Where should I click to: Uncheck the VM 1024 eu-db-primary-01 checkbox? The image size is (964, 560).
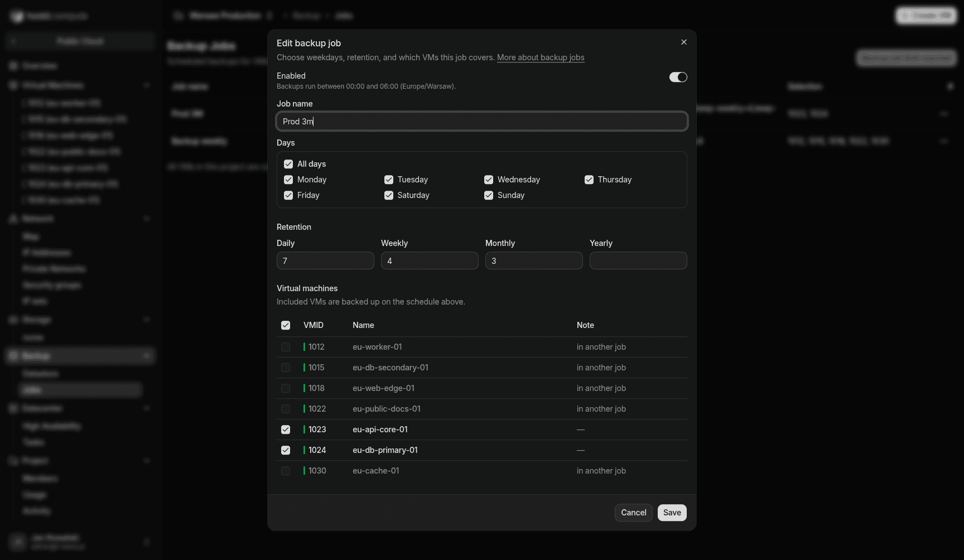(x=286, y=450)
